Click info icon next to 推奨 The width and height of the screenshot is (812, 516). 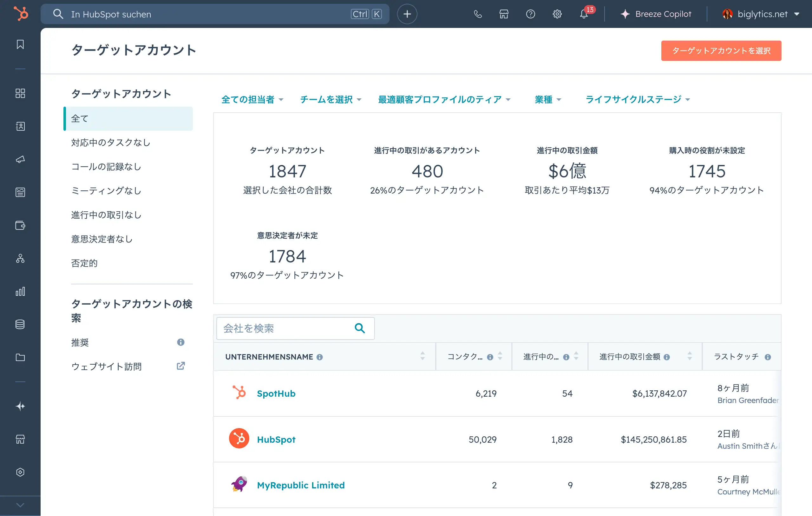point(181,342)
